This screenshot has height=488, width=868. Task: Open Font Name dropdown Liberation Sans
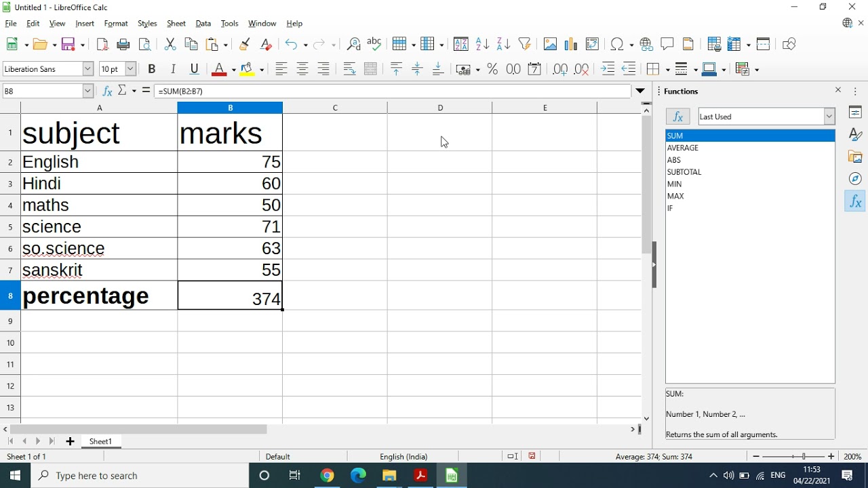tap(87, 69)
